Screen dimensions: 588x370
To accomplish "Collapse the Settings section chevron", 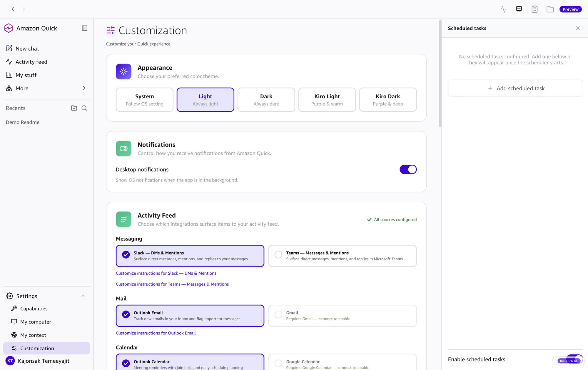I will click(83, 296).
